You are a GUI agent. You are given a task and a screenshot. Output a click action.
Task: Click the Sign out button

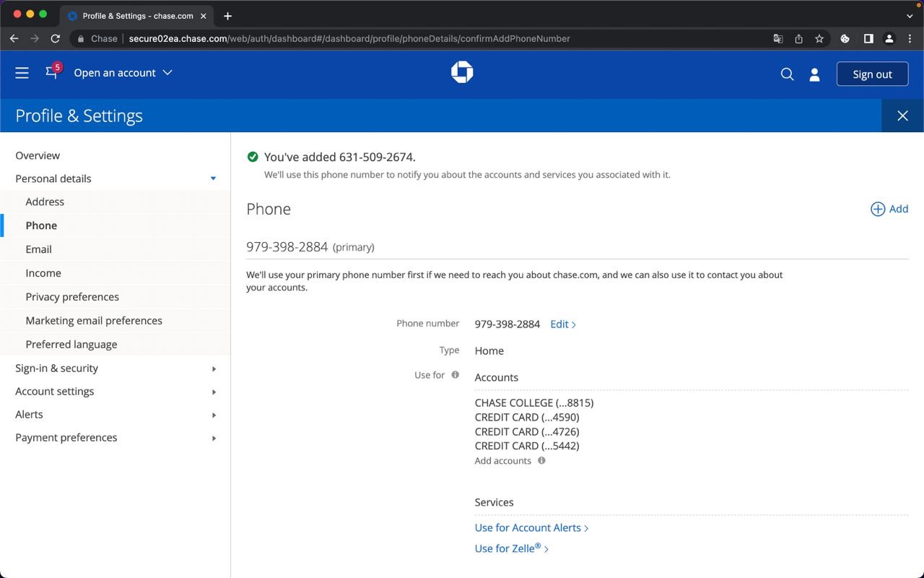click(872, 74)
